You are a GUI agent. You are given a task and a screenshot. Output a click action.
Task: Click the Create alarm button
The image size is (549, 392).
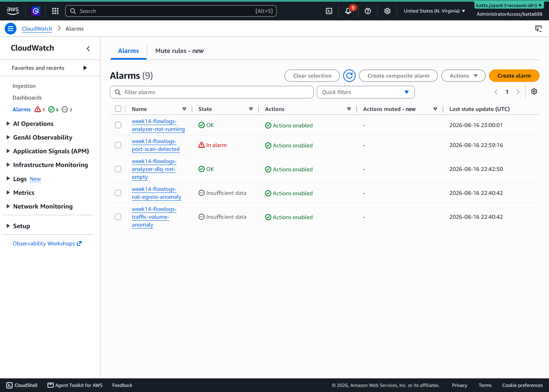pyautogui.click(x=514, y=76)
